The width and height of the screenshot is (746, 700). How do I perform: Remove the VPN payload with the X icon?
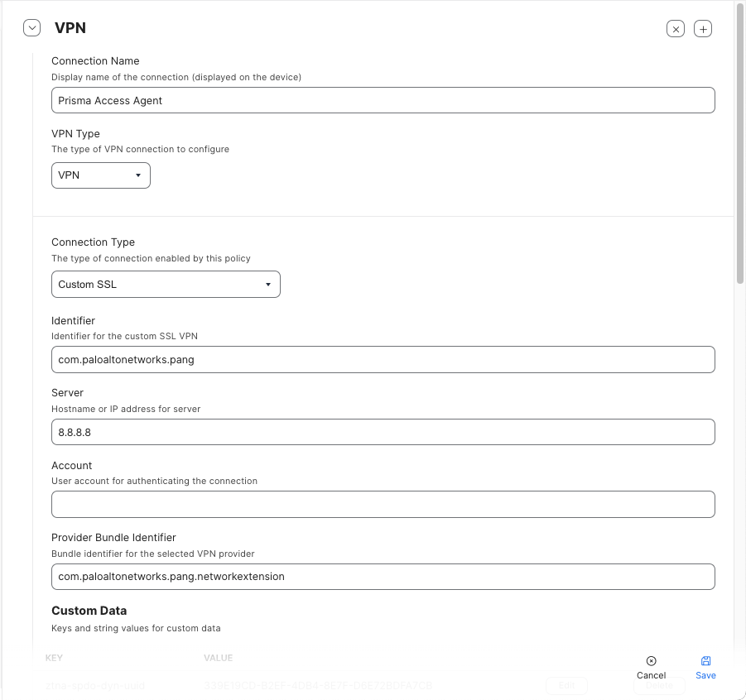[x=676, y=29]
